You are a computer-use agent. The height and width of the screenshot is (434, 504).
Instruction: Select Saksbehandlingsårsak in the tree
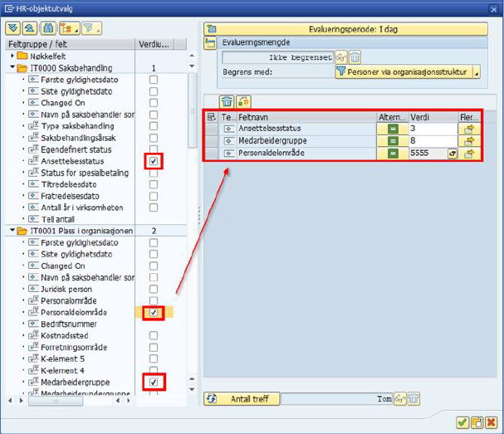(78, 138)
